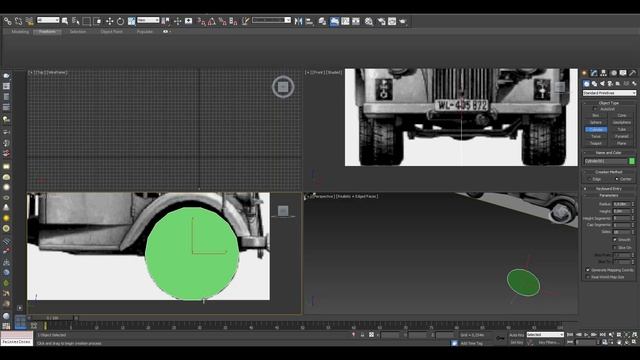Toggle Generate Mapping Coords checkbox
The width and height of the screenshot is (640, 360).
click(x=588, y=270)
